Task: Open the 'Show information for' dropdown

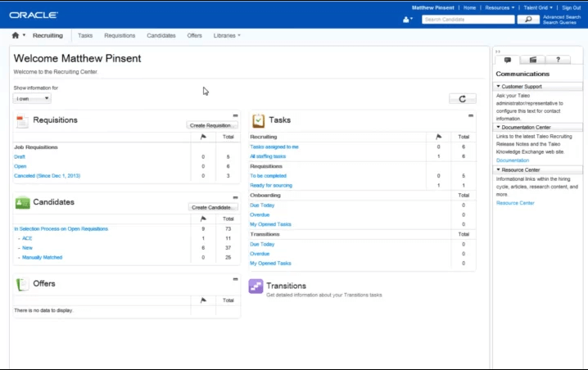Action: point(32,98)
